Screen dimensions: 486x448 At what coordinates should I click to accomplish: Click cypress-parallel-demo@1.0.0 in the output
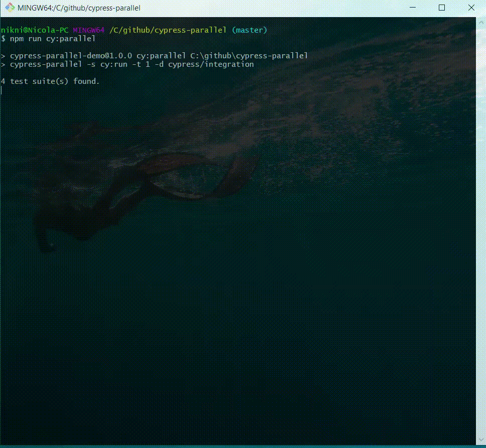tap(71, 56)
